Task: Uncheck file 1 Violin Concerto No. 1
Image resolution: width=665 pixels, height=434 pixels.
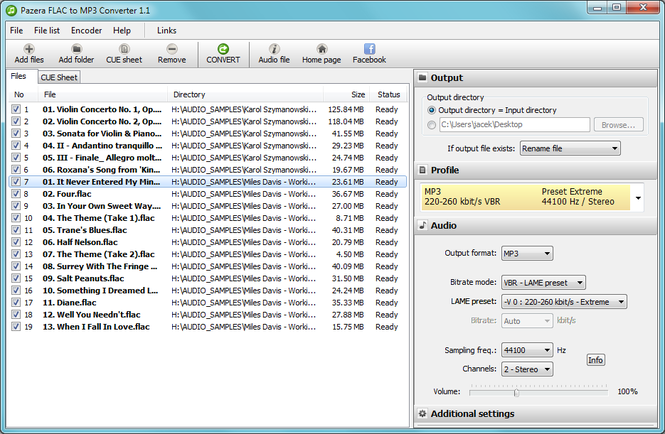Action: (16, 109)
